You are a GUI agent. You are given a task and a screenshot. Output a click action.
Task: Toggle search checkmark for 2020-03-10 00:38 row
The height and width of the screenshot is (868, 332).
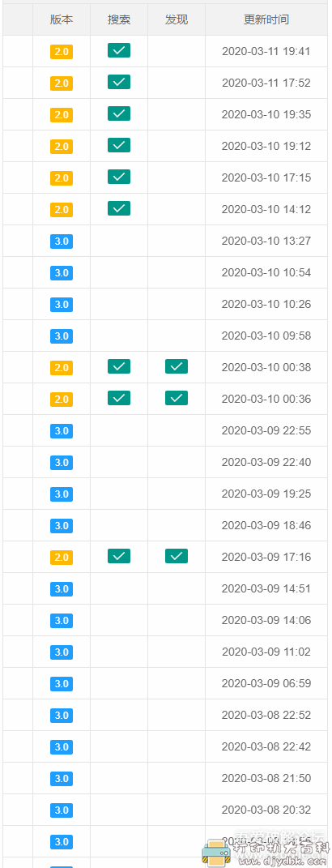(119, 366)
